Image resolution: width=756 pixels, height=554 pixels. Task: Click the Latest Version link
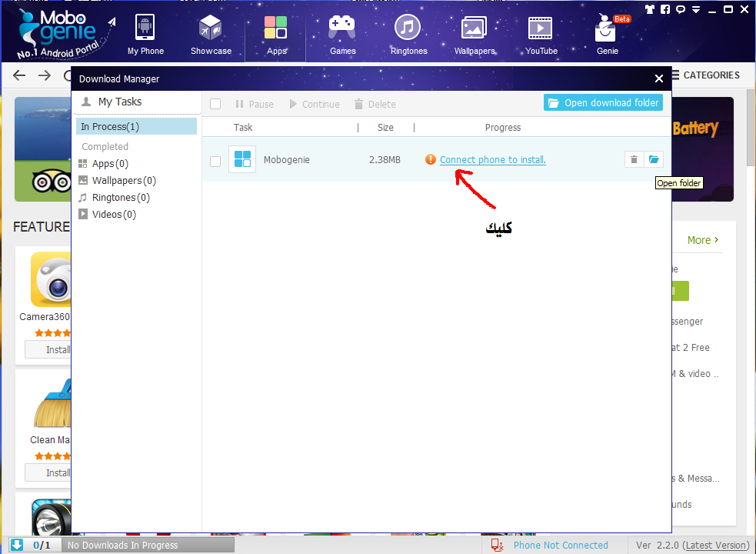pyautogui.click(x=717, y=546)
